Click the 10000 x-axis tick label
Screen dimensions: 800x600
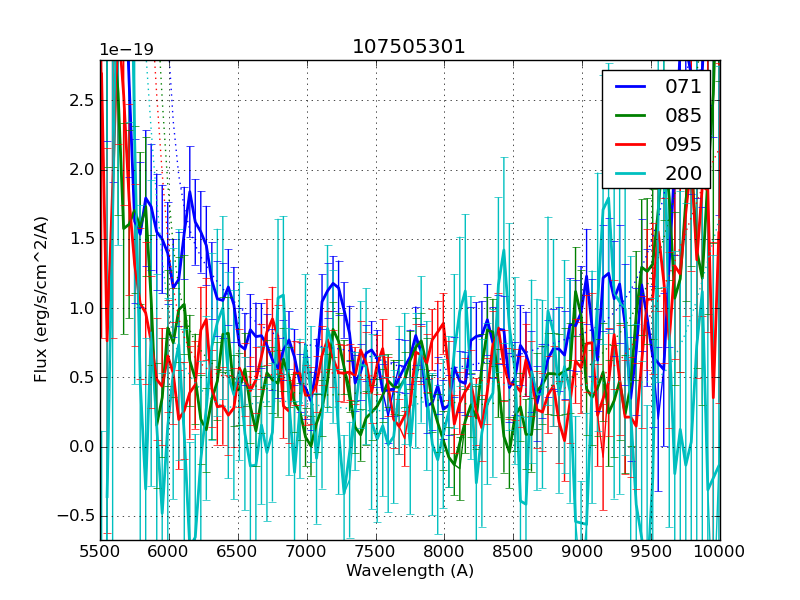point(720,551)
